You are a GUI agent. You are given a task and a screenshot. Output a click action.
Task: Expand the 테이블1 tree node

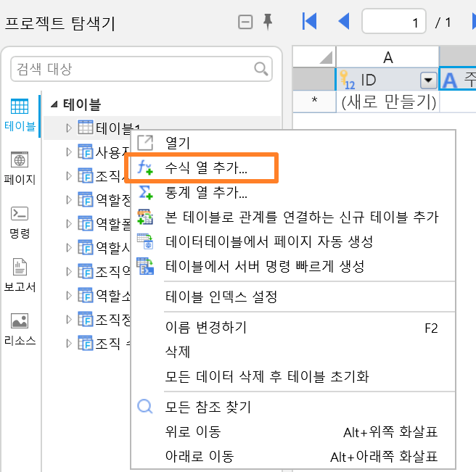coord(69,128)
